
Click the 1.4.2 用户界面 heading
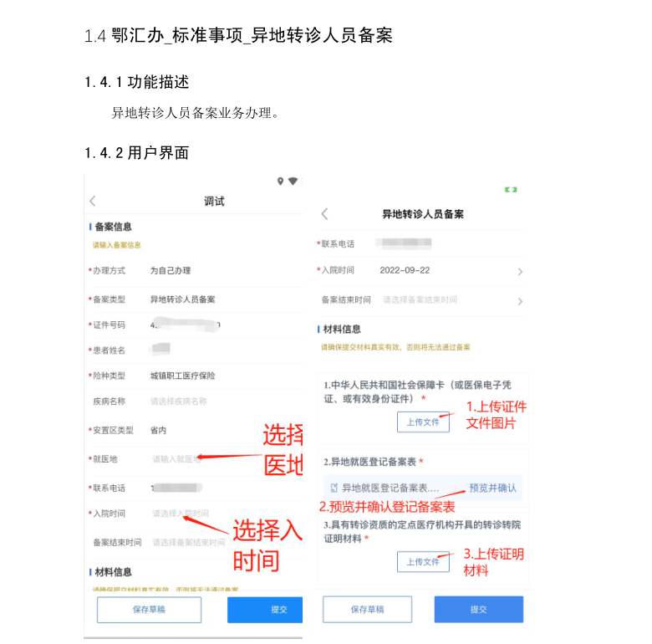[x=137, y=153]
